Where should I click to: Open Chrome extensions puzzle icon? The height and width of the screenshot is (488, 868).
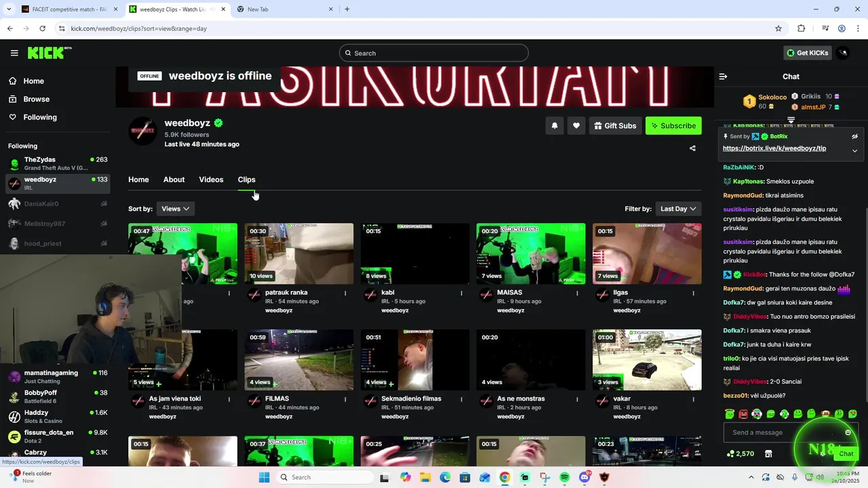pyautogui.click(x=802, y=28)
